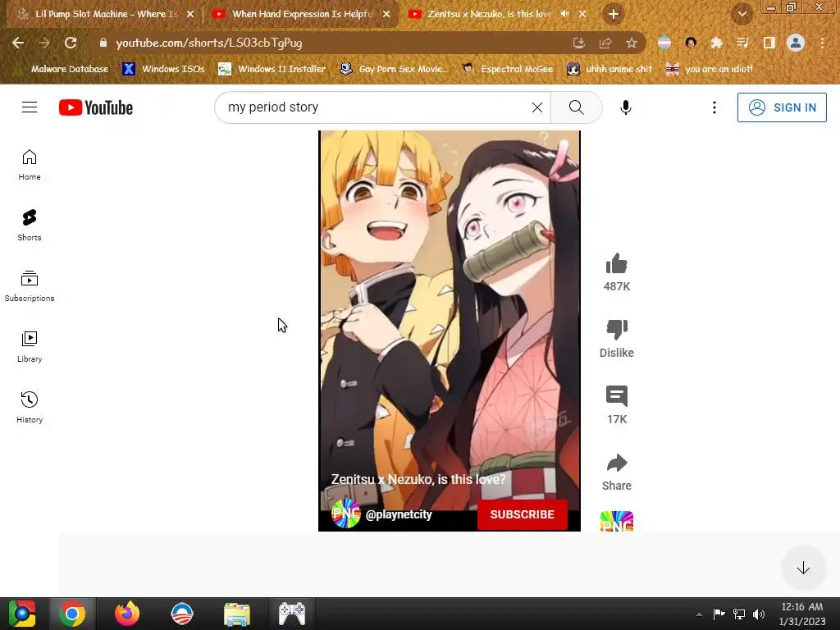Mute the Zenitsu x Nezuko tab audio icon
The height and width of the screenshot is (630, 840).
point(564,15)
